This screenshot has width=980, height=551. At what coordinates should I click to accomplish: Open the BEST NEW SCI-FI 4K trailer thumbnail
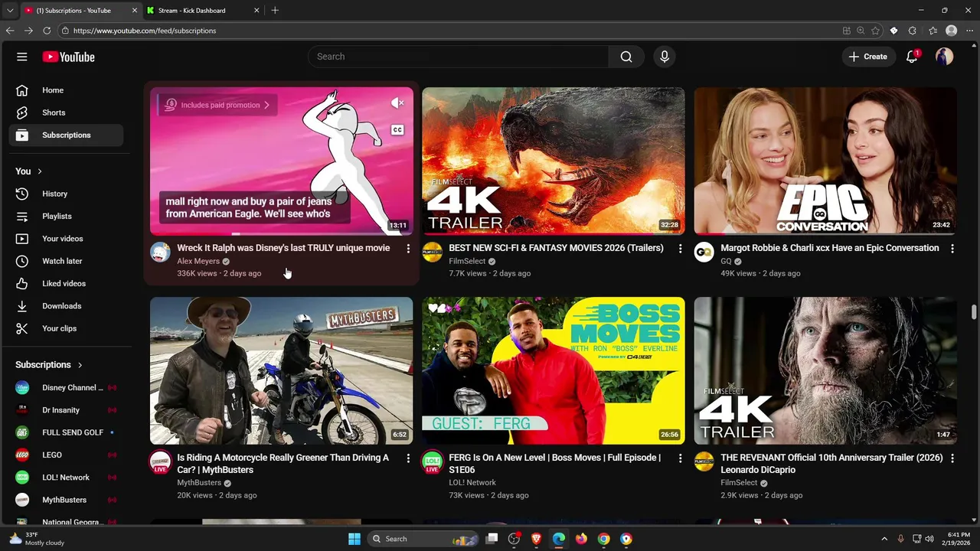[554, 161]
